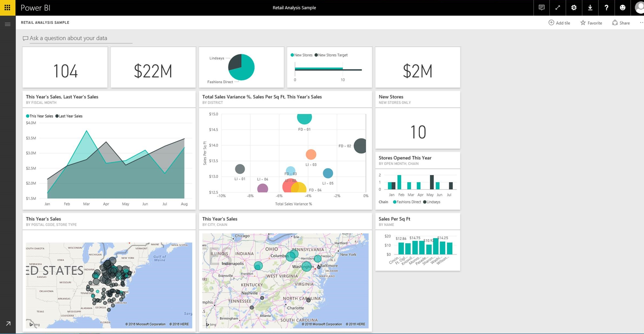Click the download arrow icon

pyautogui.click(x=590, y=8)
